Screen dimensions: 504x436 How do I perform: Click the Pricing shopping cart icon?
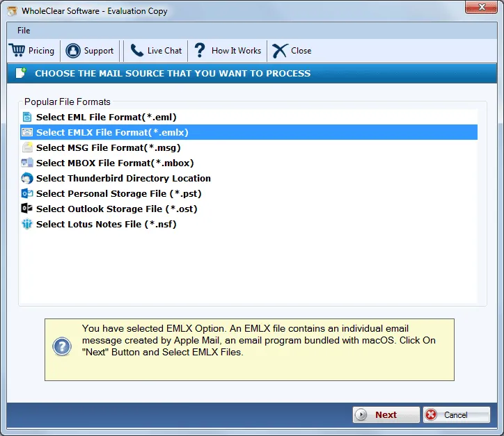[x=17, y=50]
